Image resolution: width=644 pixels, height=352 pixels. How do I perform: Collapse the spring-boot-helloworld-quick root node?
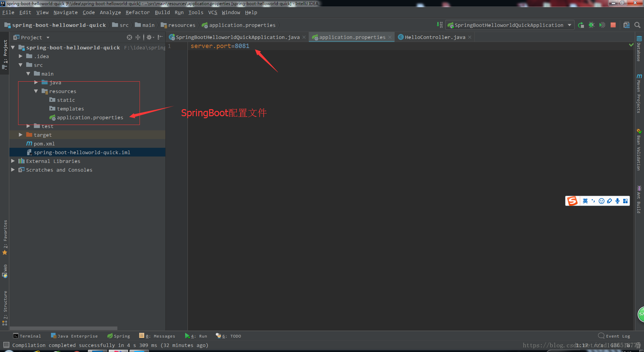click(x=13, y=48)
